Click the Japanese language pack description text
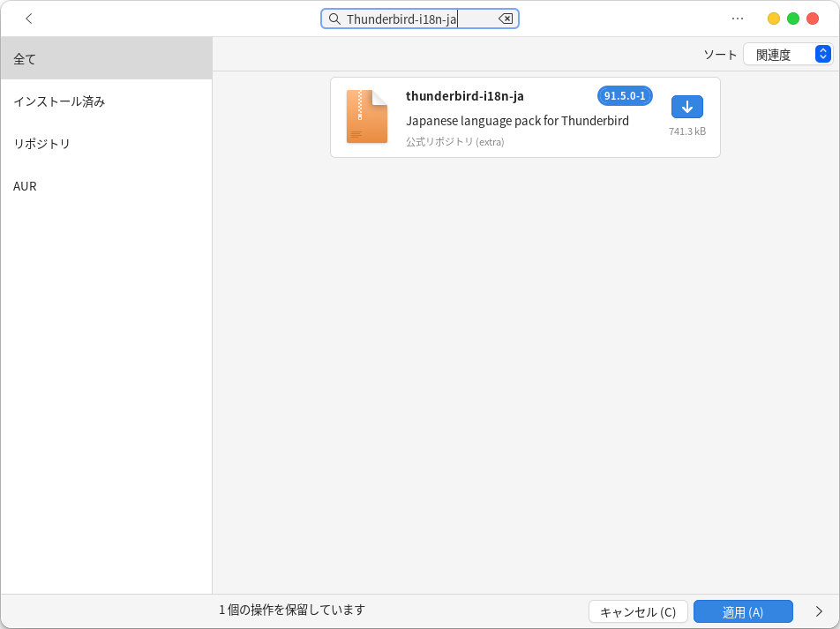Image resolution: width=840 pixels, height=629 pixels. tap(517, 121)
